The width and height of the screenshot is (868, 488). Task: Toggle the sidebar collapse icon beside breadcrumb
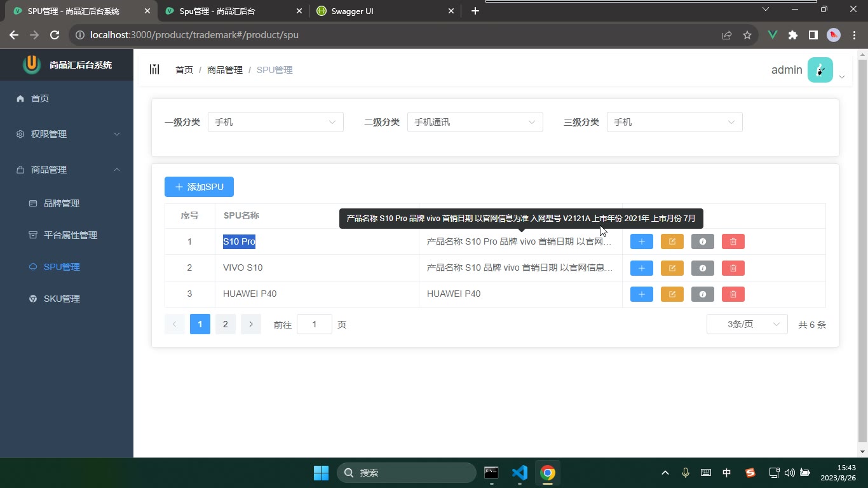click(154, 69)
